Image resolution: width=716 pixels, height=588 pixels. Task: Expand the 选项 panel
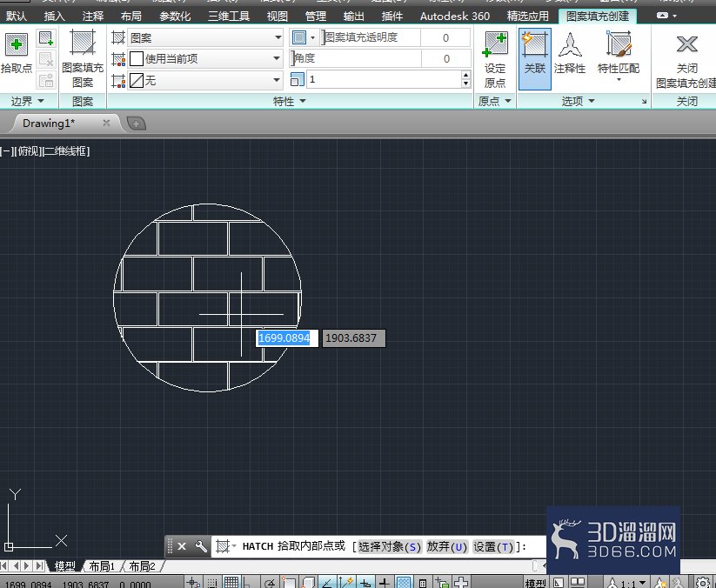coord(578,101)
